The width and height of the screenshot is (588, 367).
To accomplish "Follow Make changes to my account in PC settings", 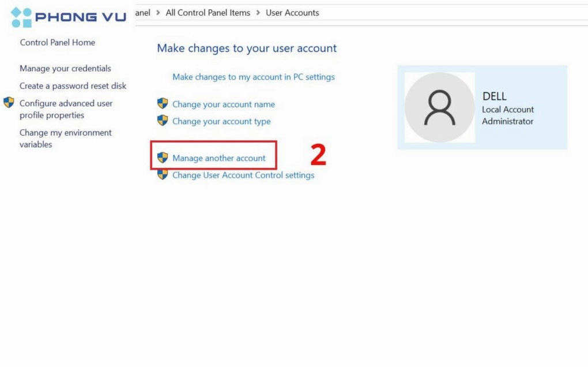I will (254, 77).
